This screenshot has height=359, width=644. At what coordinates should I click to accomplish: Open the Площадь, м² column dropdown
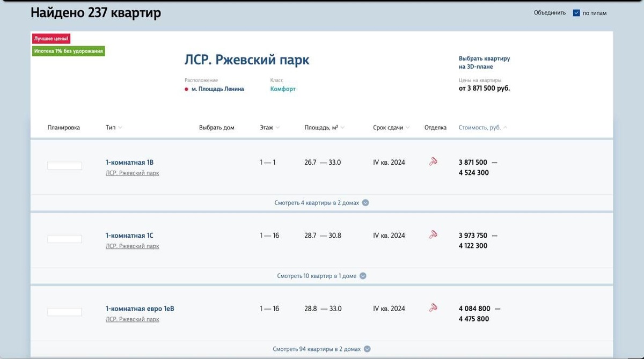[x=324, y=128]
